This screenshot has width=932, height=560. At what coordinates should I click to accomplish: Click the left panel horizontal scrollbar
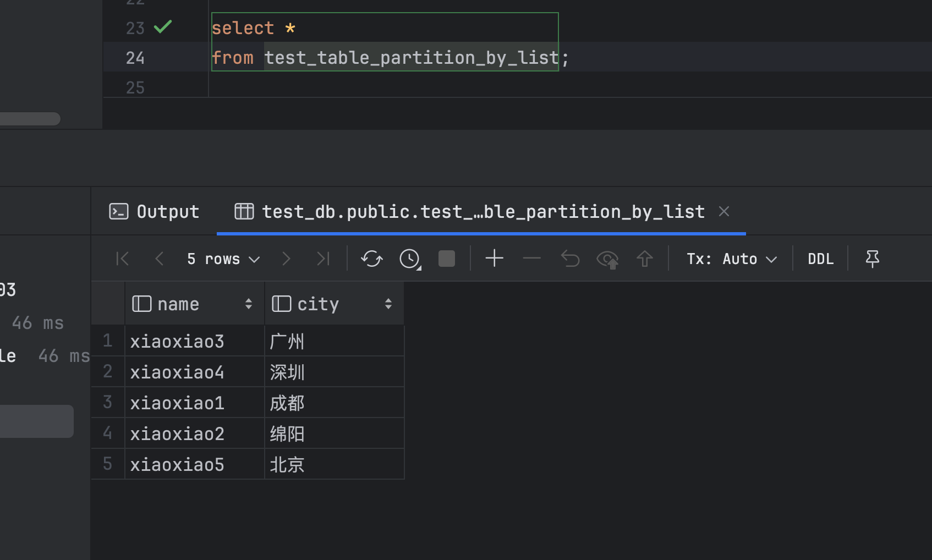pos(30,119)
